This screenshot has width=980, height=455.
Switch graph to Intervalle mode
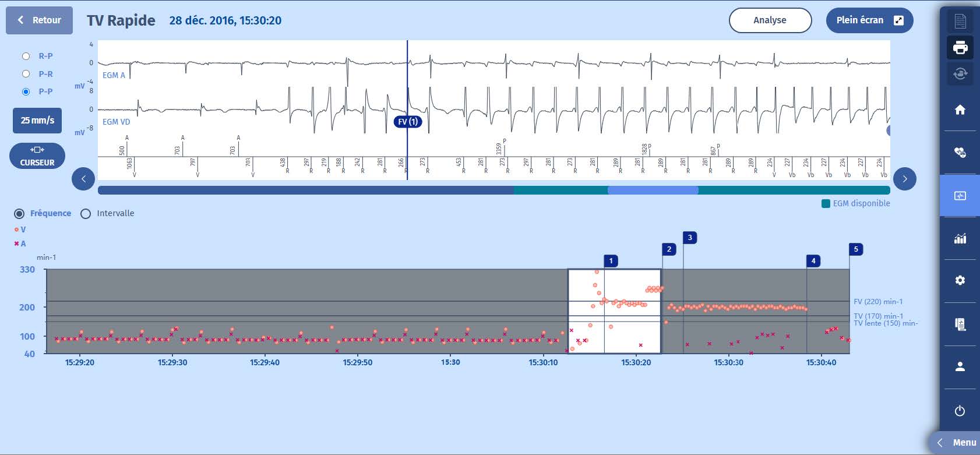(86, 214)
